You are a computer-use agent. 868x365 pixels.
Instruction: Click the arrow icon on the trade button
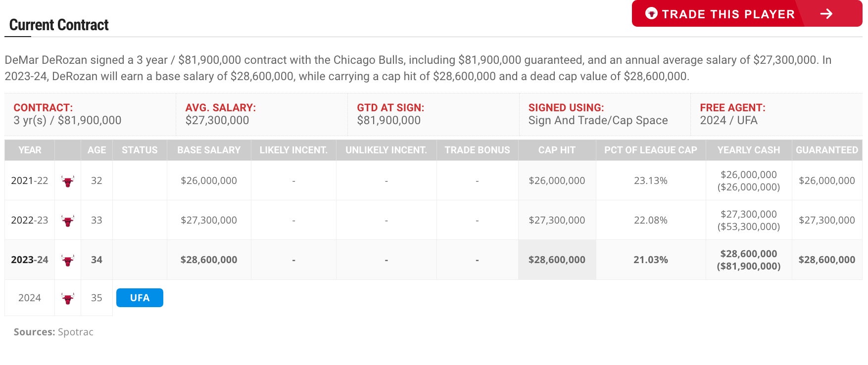(826, 14)
